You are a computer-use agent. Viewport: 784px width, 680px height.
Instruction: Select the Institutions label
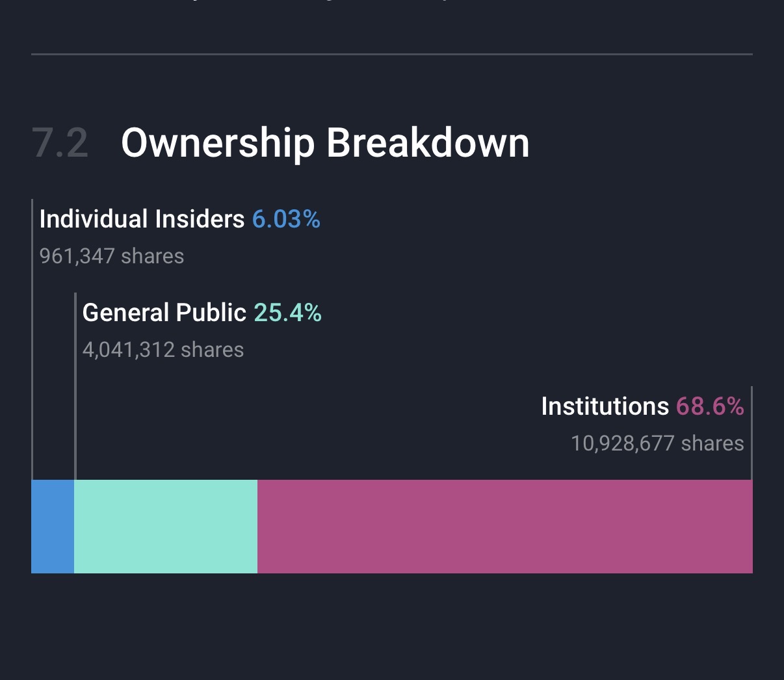(605, 406)
